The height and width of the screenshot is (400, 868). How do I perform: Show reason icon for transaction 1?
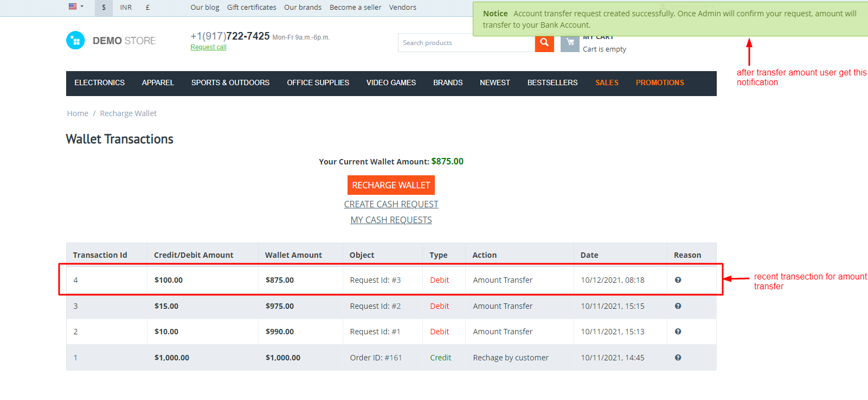pyautogui.click(x=678, y=358)
